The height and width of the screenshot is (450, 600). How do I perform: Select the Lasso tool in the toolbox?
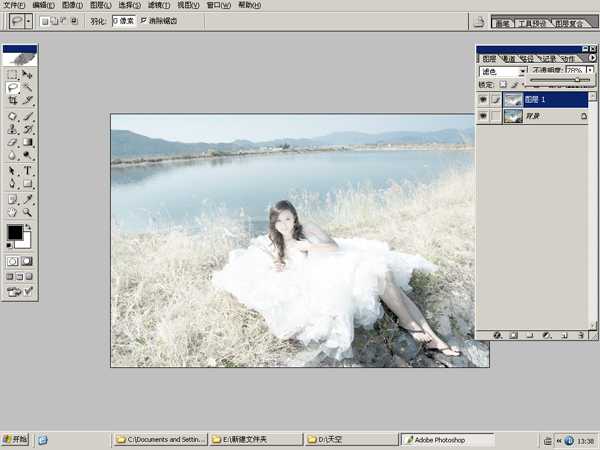click(12, 88)
